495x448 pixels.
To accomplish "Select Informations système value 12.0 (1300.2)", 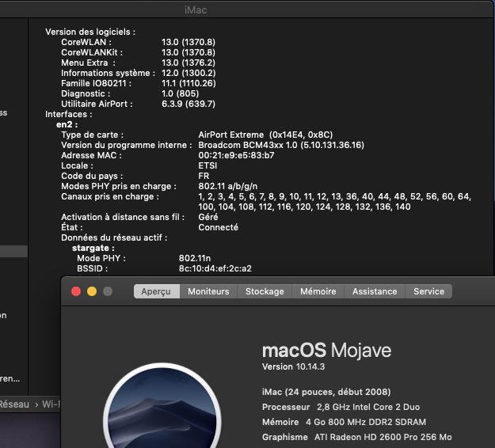I will pyautogui.click(x=188, y=73).
